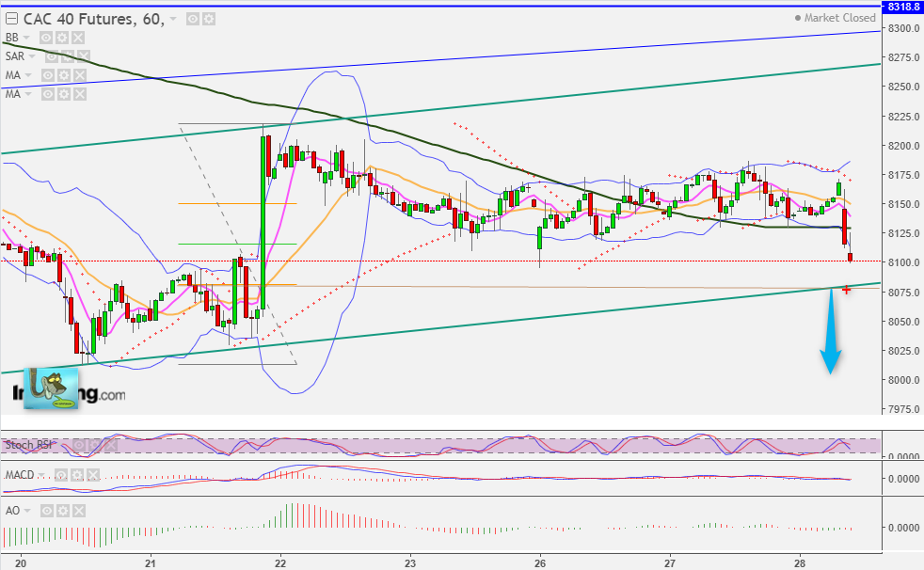Click date 23 on the time axis
The width and height of the screenshot is (924, 570).
[410, 562]
